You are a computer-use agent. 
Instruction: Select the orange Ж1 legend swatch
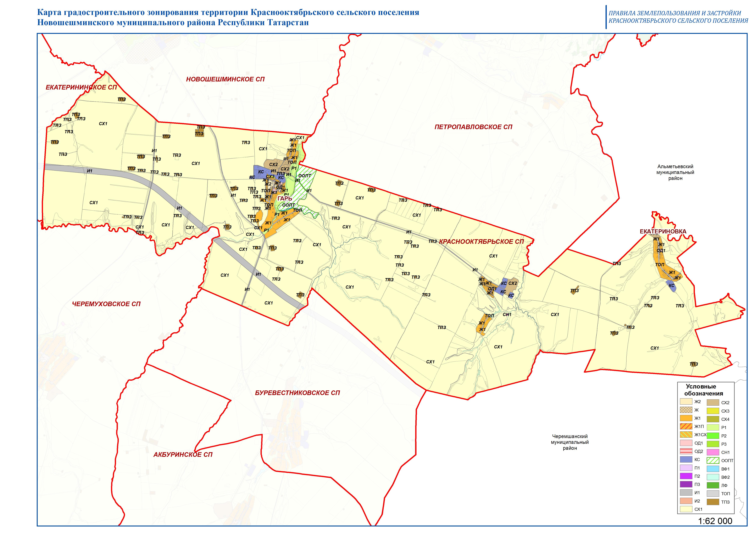[x=686, y=418]
